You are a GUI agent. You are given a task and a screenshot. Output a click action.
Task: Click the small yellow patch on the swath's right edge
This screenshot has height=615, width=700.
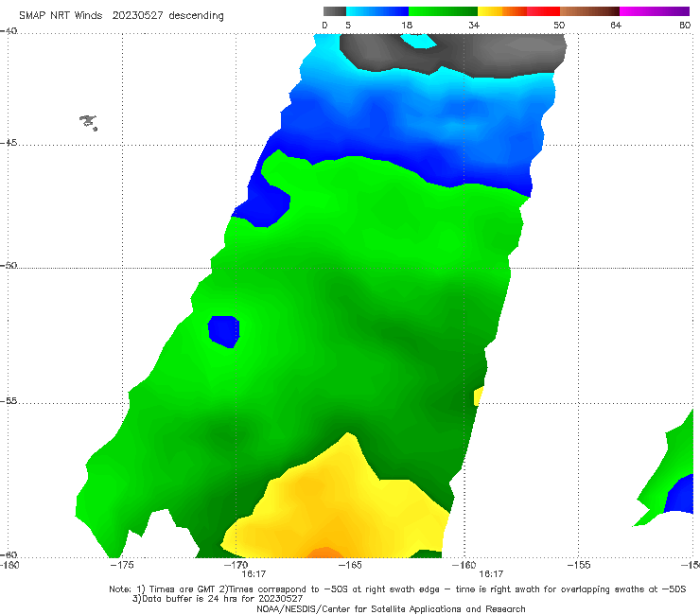pyautogui.click(x=478, y=395)
